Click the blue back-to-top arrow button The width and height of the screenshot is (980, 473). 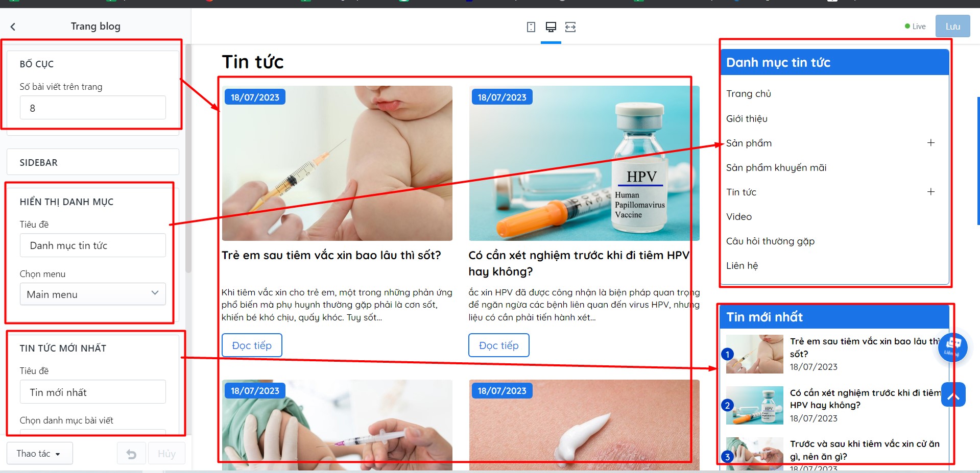(x=953, y=394)
